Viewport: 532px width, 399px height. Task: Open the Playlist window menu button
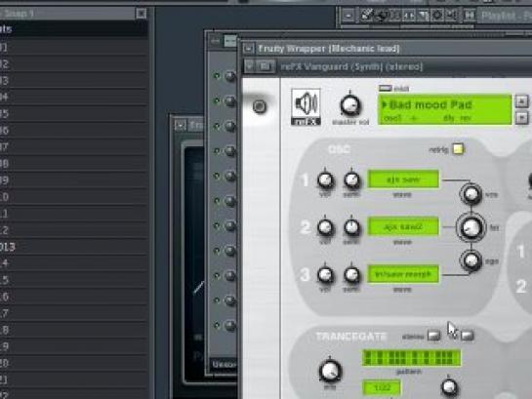tap(348, 16)
